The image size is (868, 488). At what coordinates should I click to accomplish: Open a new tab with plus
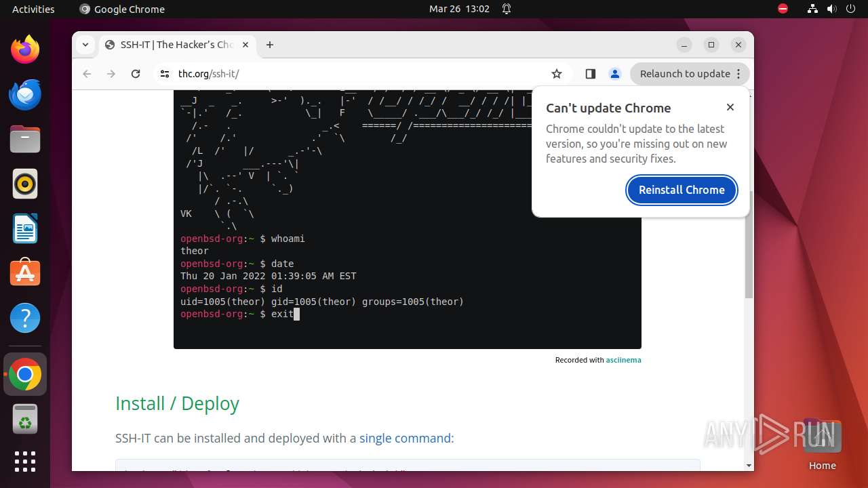point(270,45)
